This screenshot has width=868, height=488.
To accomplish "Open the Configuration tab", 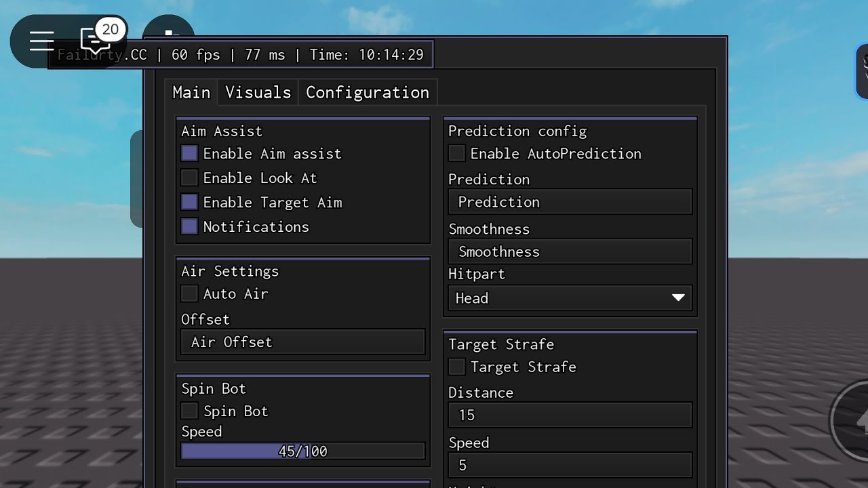I will 368,93.
